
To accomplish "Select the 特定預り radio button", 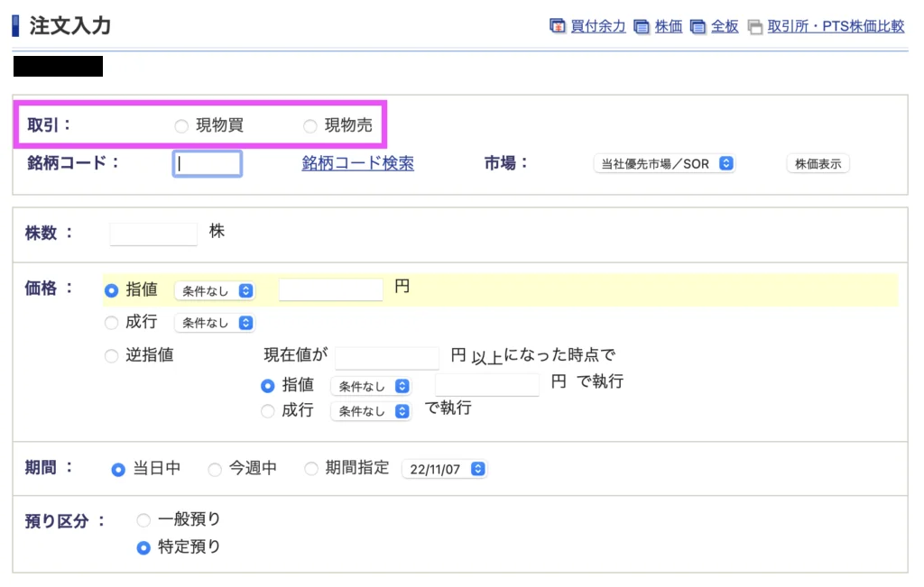I will pos(143,547).
